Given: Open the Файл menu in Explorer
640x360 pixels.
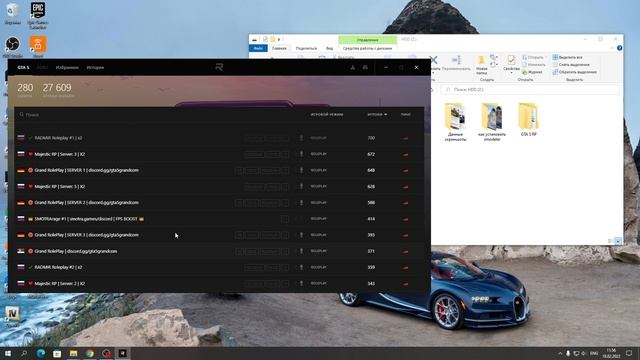Looking at the screenshot, I should coord(258,49).
